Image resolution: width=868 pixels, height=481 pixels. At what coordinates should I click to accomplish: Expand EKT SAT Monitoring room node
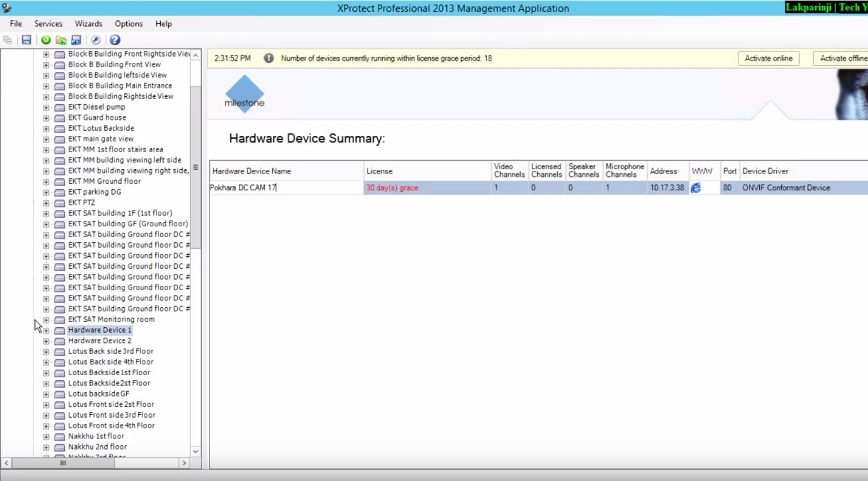point(46,320)
